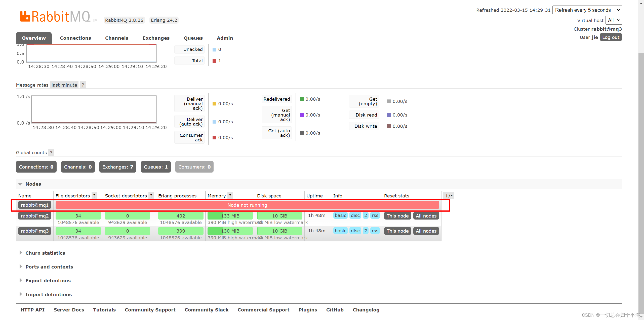The image size is (644, 320).
Task: Expand Churn statistics section
Action: [x=45, y=253]
